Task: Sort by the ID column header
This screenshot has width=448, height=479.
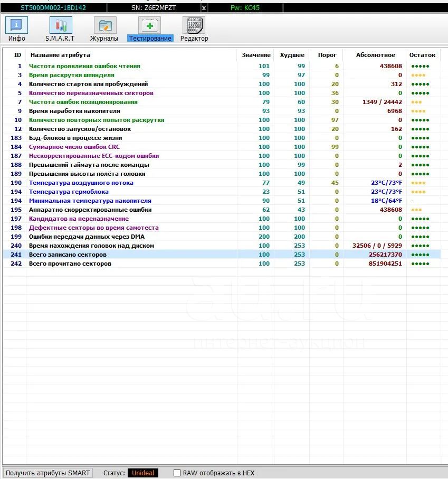Action: (x=17, y=55)
